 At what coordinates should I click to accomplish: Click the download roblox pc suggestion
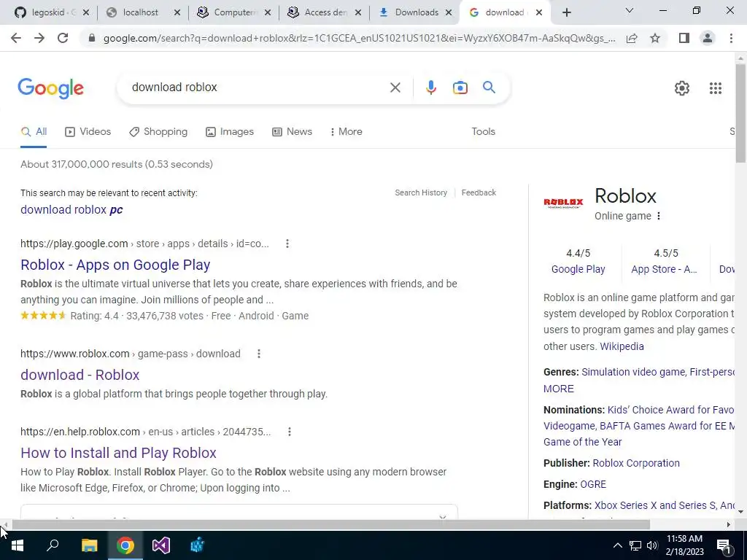coord(71,210)
